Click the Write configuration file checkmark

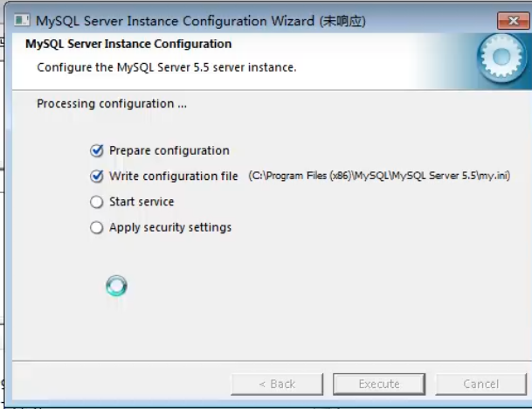click(x=97, y=176)
